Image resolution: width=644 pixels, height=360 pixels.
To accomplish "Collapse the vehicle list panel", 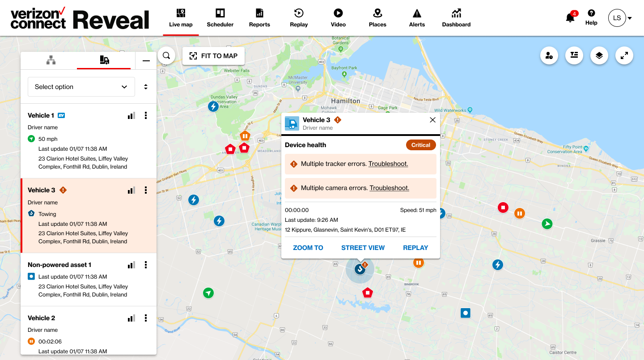I will [146, 61].
